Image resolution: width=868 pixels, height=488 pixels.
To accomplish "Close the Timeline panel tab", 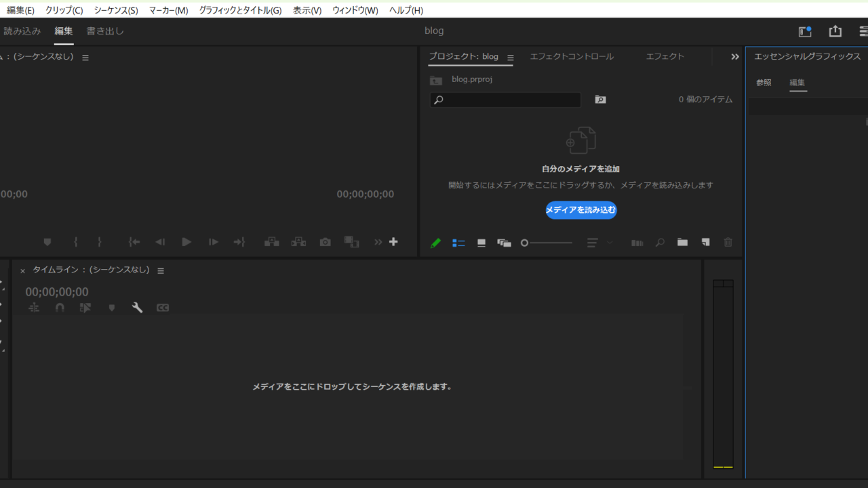I will (x=22, y=270).
